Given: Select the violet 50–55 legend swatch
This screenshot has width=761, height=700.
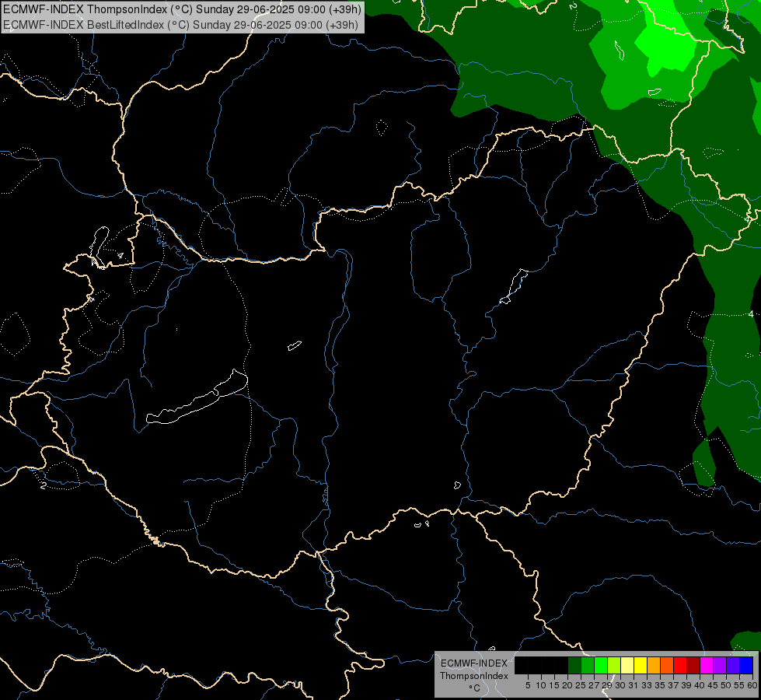Looking at the screenshot, I should pos(733,665).
